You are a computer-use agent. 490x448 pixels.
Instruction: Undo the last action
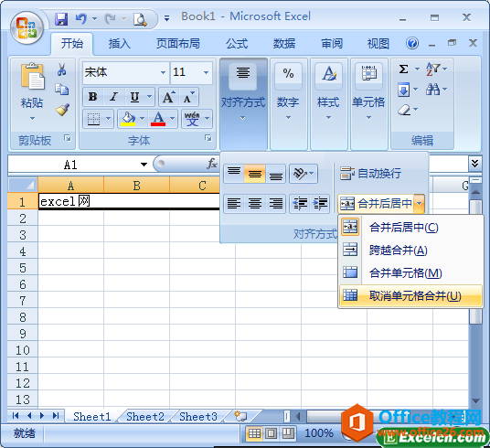click(x=81, y=19)
